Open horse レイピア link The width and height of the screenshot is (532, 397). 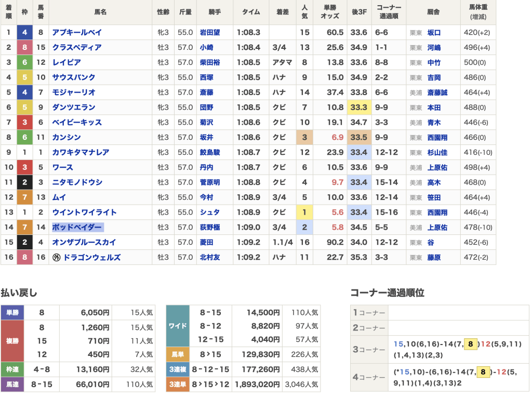click(66, 62)
